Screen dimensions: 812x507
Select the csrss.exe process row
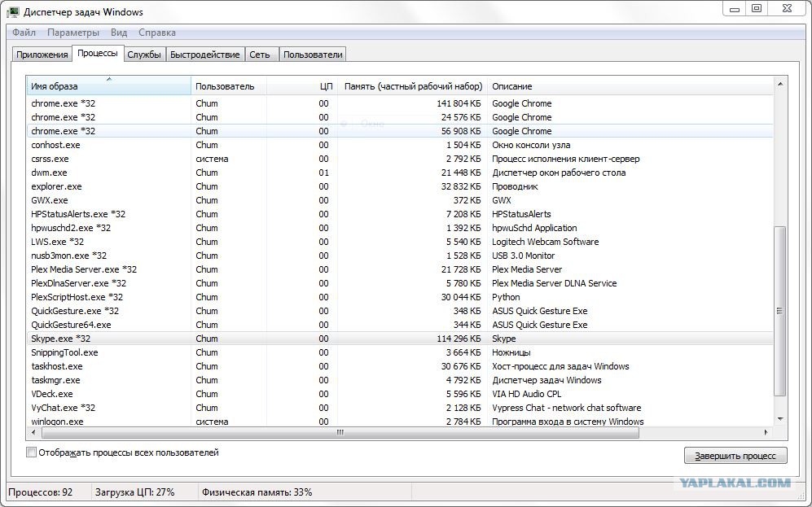[400, 159]
